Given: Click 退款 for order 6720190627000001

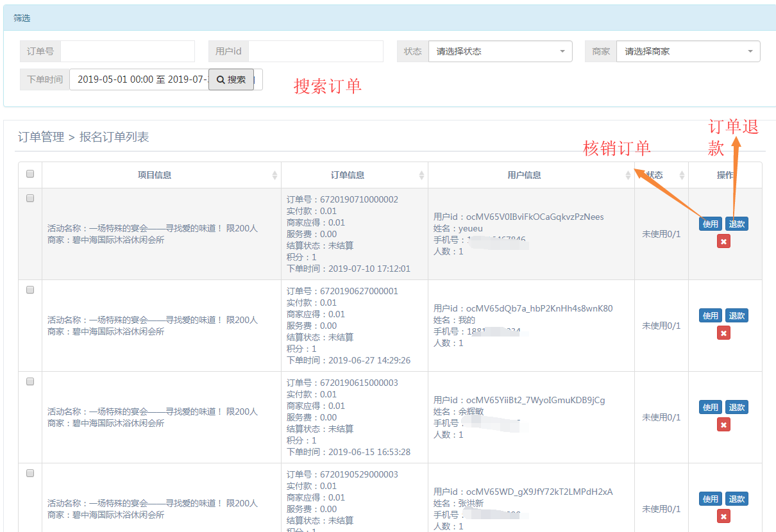Looking at the screenshot, I should [x=737, y=315].
